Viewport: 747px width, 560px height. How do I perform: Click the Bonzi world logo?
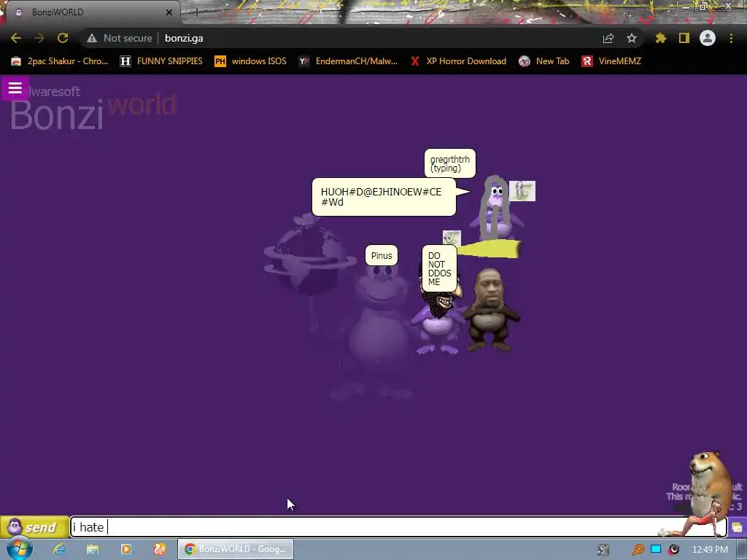click(93, 109)
